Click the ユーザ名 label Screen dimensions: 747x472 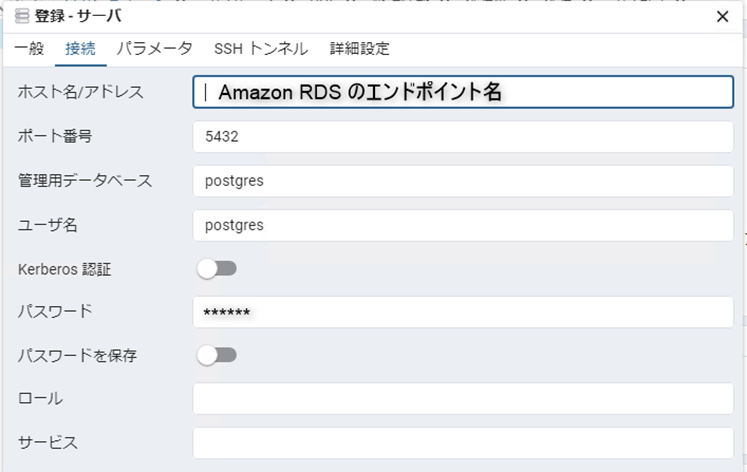pyautogui.click(x=48, y=225)
